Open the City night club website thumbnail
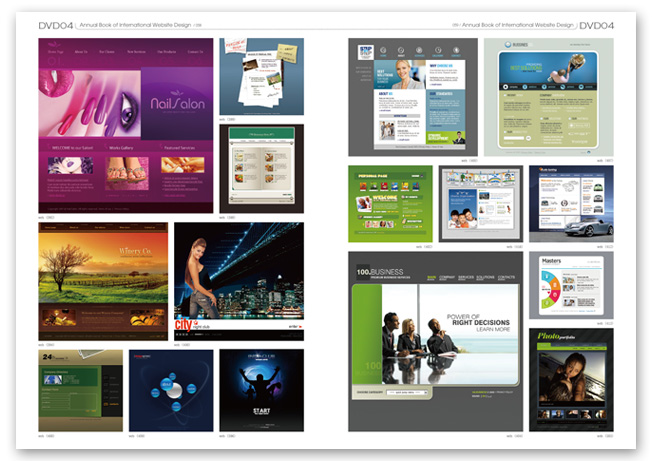The height and width of the screenshot is (461, 652). click(239, 281)
